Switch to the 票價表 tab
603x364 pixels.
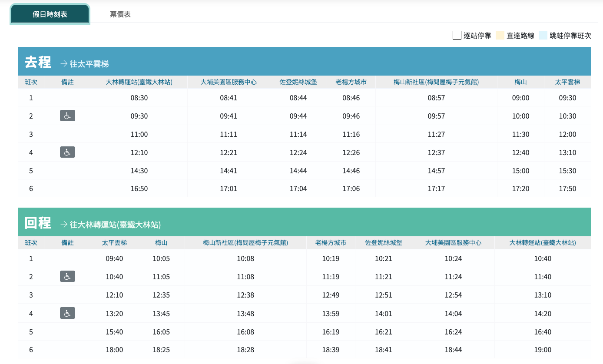point(120,14)
